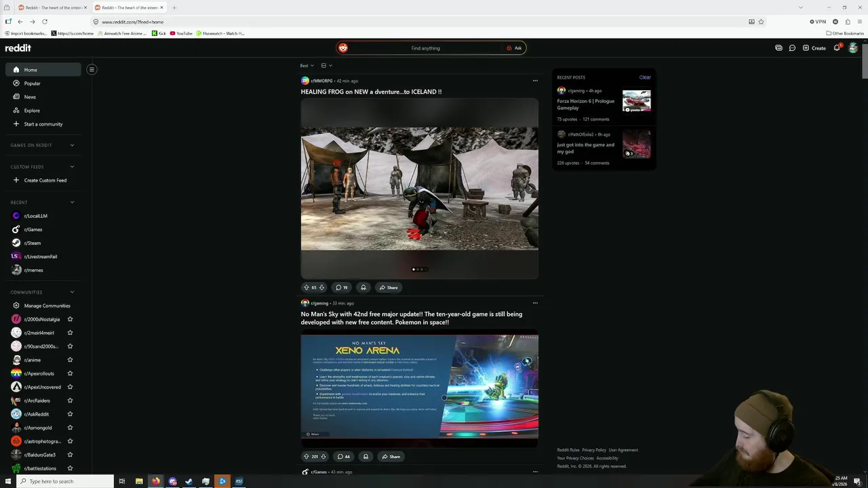
Task: Collapse the Custom Feeds section
Action: pos(72,167)
